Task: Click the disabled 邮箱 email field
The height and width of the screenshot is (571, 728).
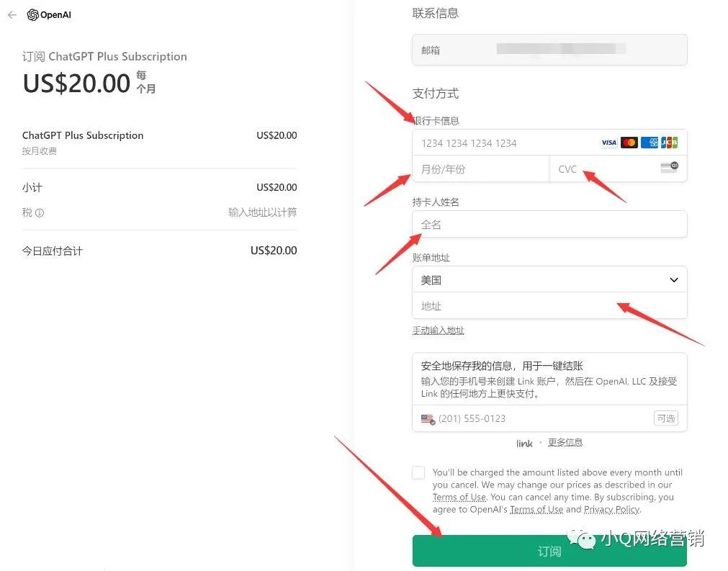Action: pos(549,50)
